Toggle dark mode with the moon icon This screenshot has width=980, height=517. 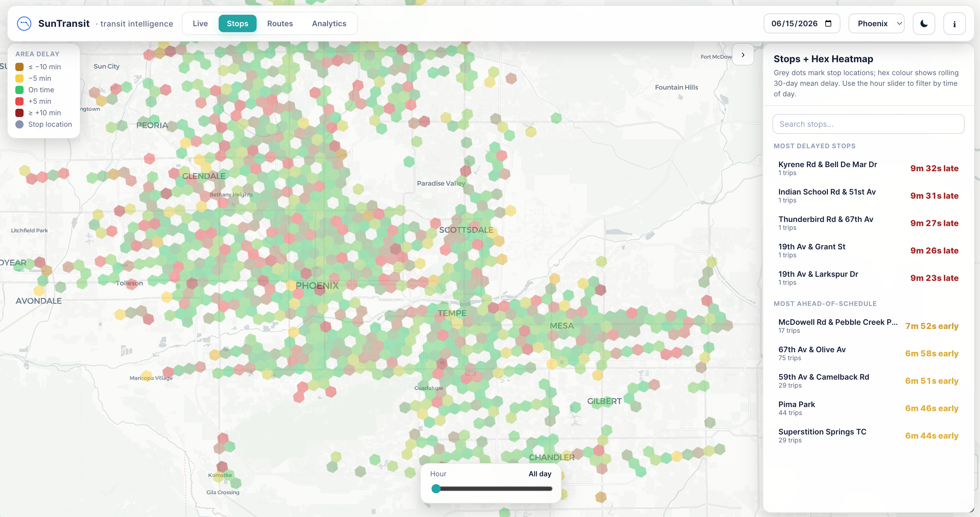tap(924, 24)
